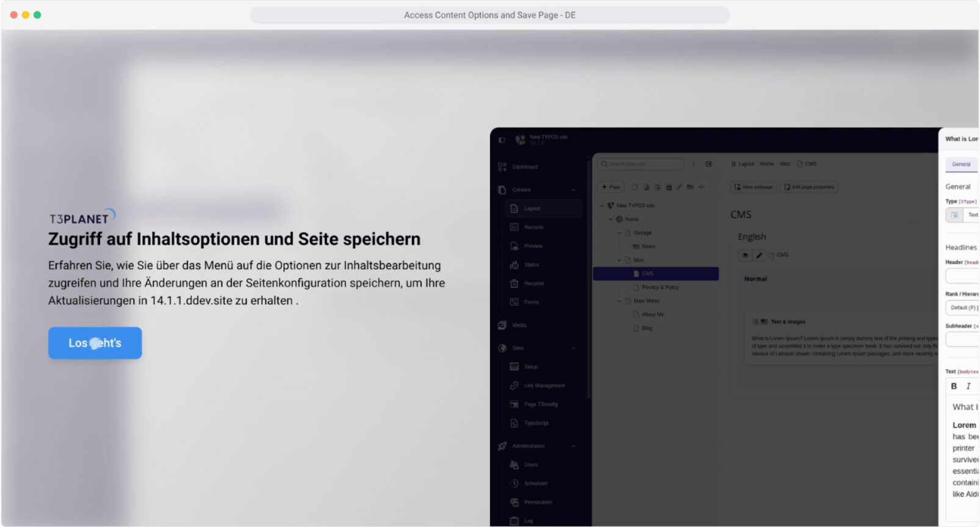Toggle italic in the text editor
The width and height of the screenshot is (980, 527).
click(x=968, y=386)
